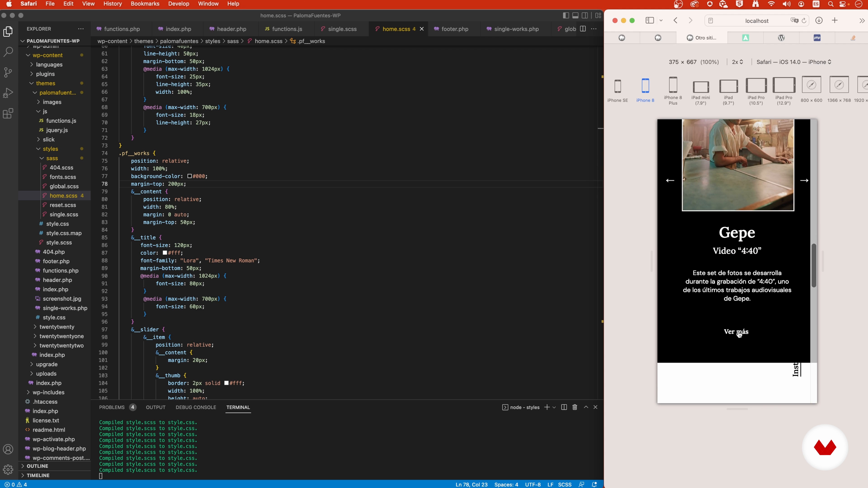Screen dimensions: 868x488
Task: Go back in Safari
Action: coord(675,21)
